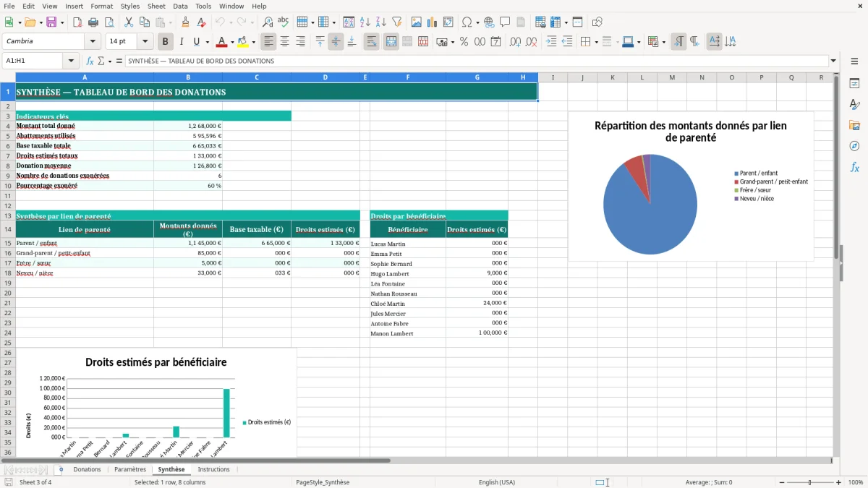Toggle Center Horizontally alignment button

pos(285,42)
